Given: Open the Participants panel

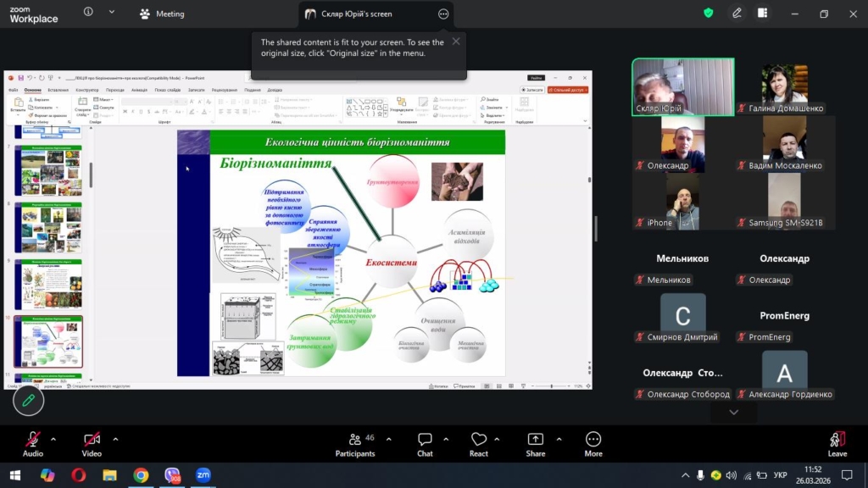Looking at the screenshot, I should point(355,444).
